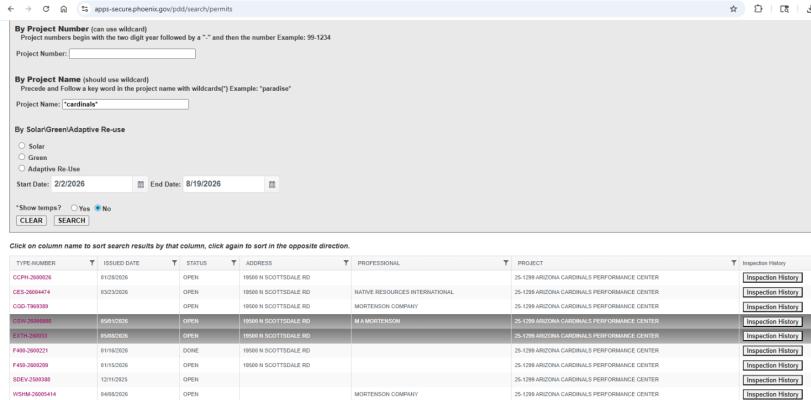The height and width of the screenshot is (400, 811).
Task: Open the Start Date calendar picker icon
Action: pyautogui.click(x=140, y=184)
